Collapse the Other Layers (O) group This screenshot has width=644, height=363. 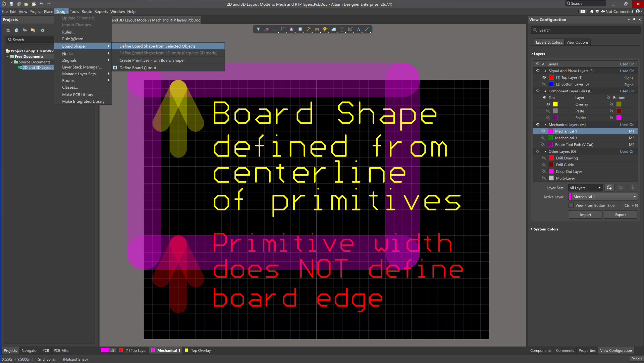[x=545, y=151]
